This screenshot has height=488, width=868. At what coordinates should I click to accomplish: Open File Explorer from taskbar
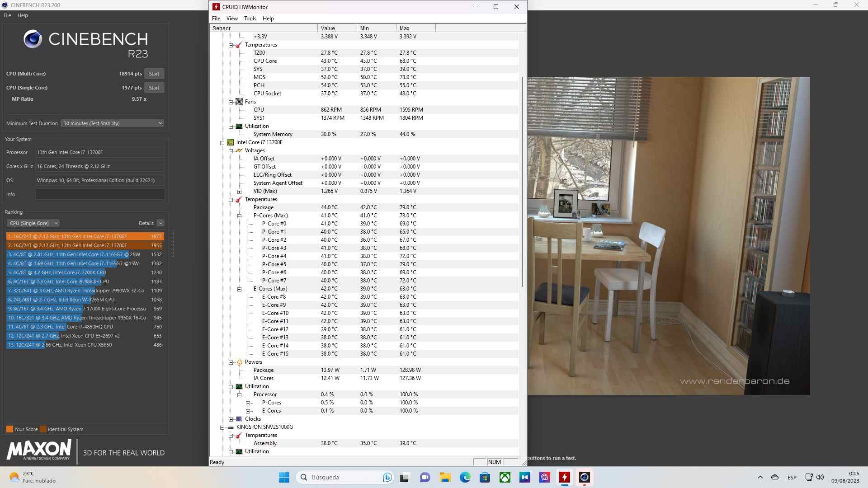point(445,477)
